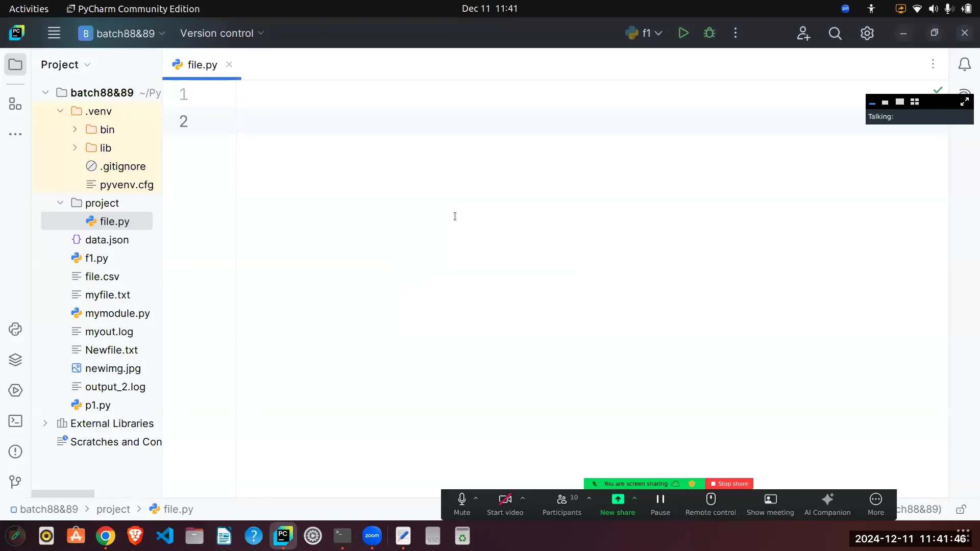Open the Version Control menu
The image size is (980, 551).
[222, 33]
